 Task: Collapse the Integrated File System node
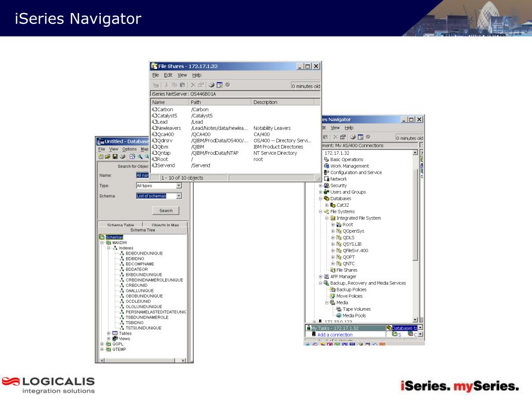click(x=327, y=218)
